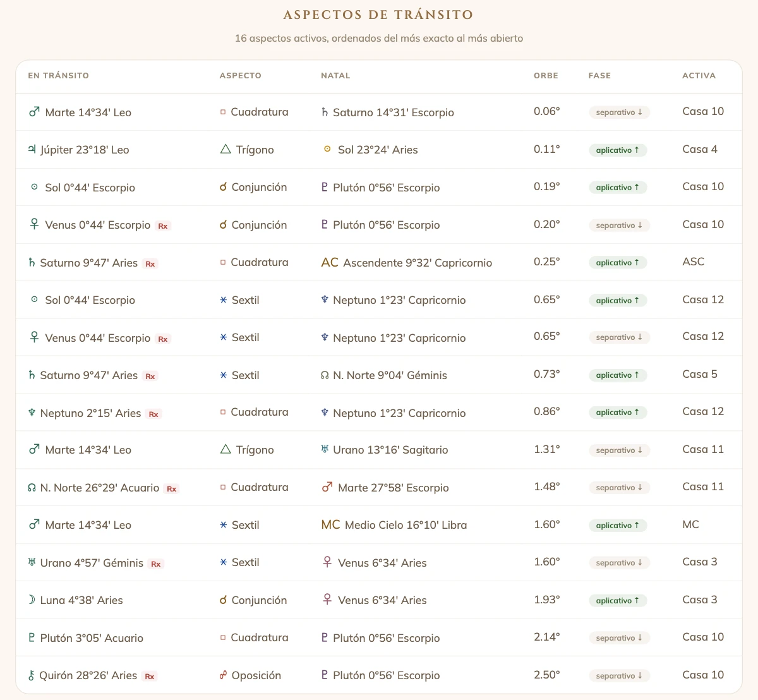This screenshot has width=758, height=700.
Task: Click the Uranus glyph beside Urano 13°16' Sagitario
Action: pos(325,450)
